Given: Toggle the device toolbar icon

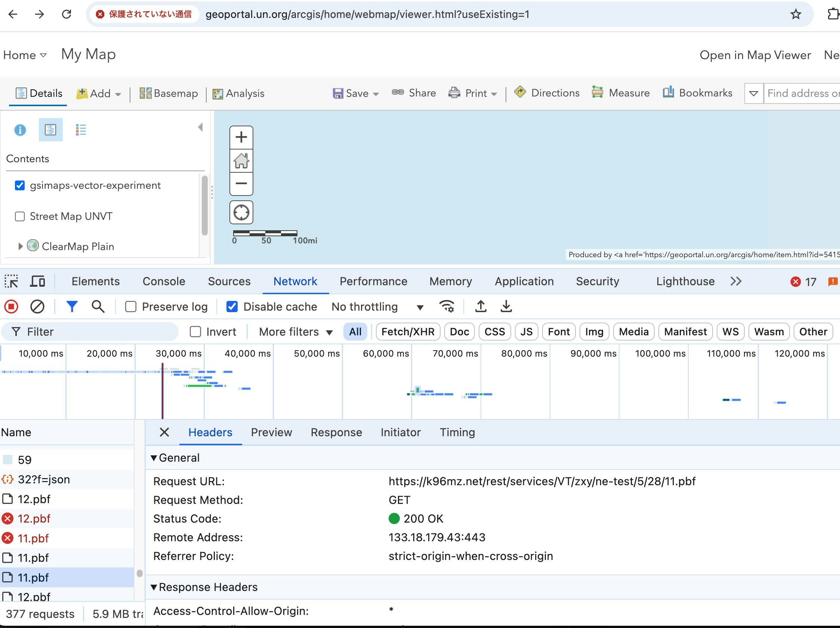Looking at the screenshot, I should [x=38, y=281].
